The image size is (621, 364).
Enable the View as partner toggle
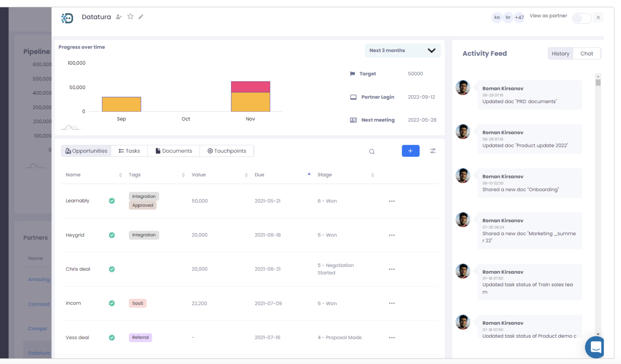coord(582,18)
